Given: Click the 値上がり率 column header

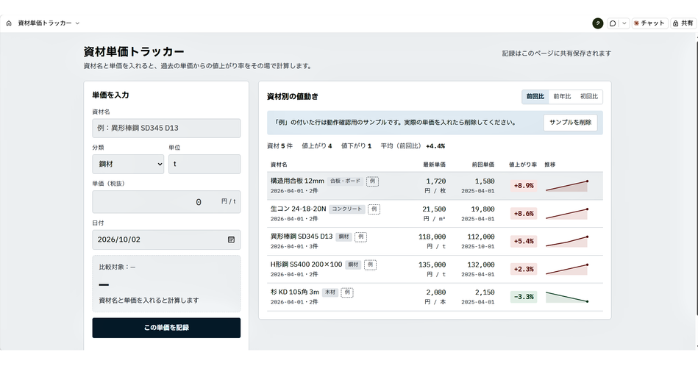Looking at the screenshot, I should click(x=523, y=165).
